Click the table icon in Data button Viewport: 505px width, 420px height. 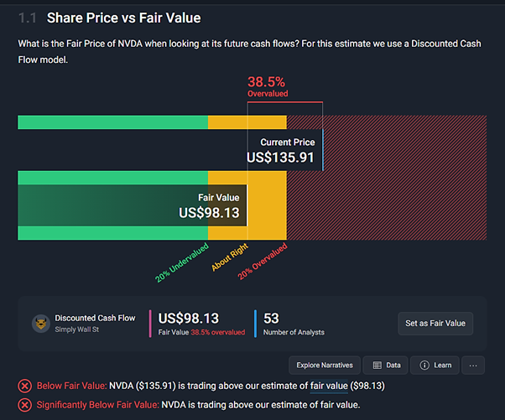[x=377, y=366]
